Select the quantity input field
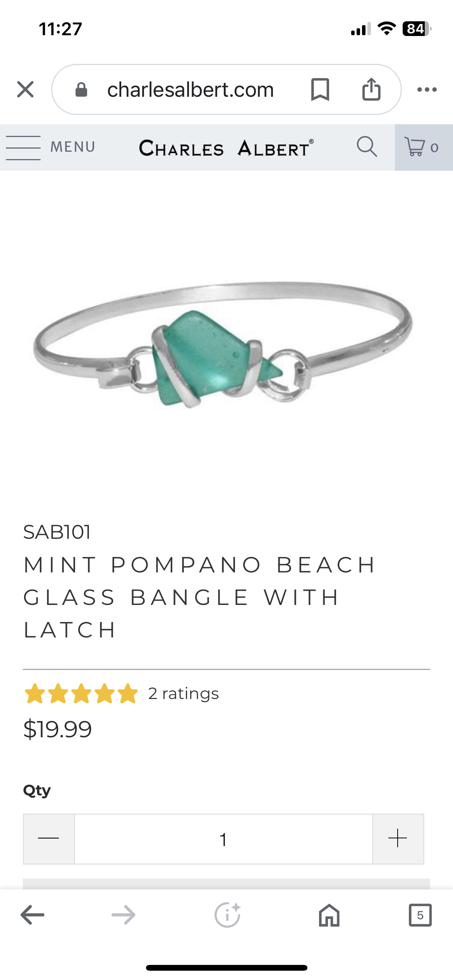Screen dimensions: 453x980 click(223, 839)
